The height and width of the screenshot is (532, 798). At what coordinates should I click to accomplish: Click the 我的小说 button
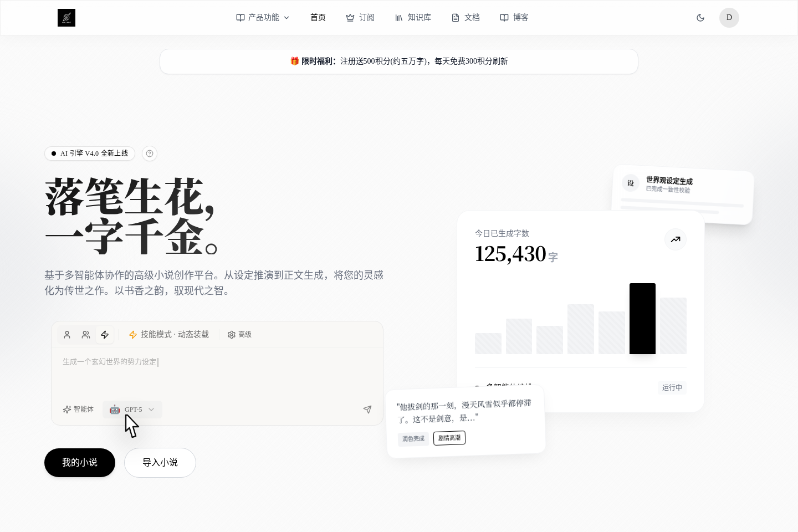pos(79,463)
